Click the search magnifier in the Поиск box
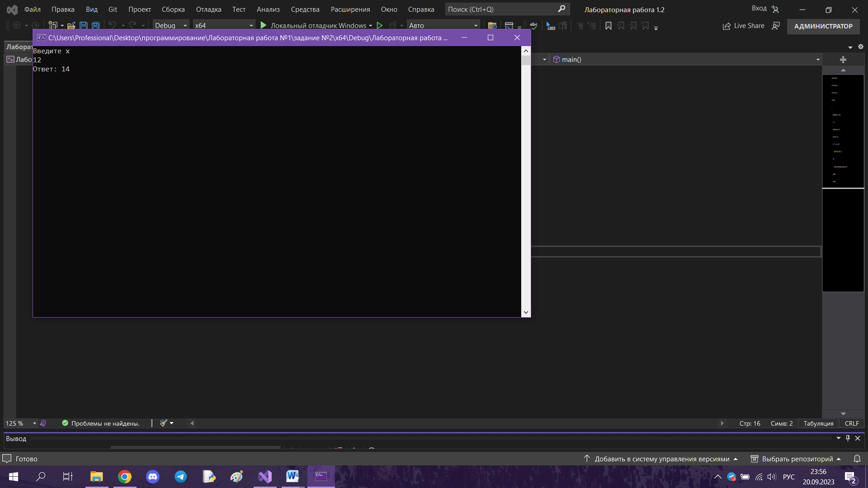 point(561,9)
